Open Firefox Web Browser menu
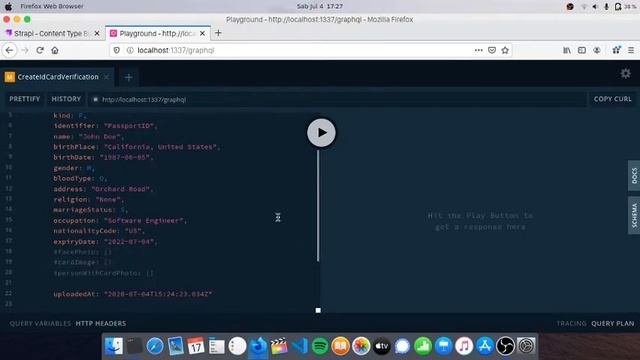 (x=52, y=6)
